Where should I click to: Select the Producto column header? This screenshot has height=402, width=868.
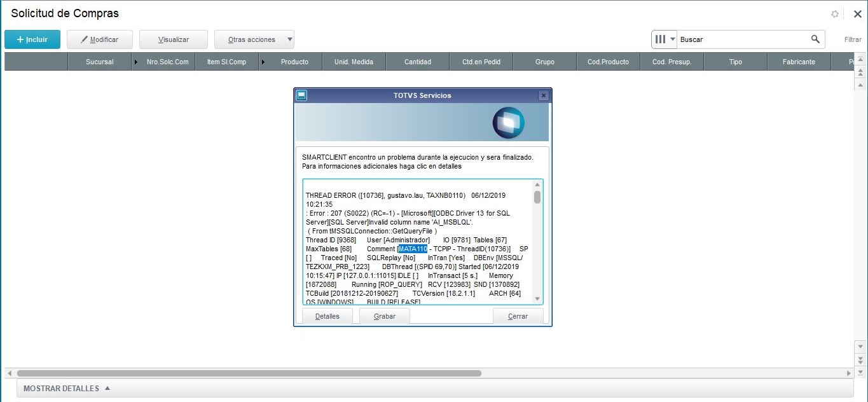[294, 62]
